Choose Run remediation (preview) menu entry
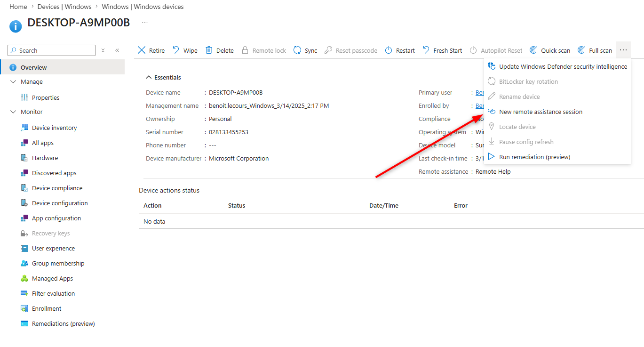 coord(557,157)
